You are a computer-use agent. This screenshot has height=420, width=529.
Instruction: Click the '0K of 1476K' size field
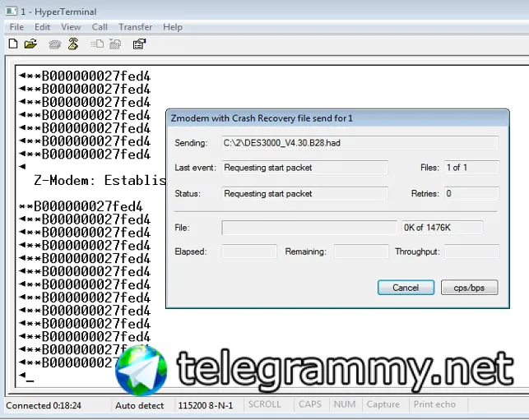coord(443,228)
